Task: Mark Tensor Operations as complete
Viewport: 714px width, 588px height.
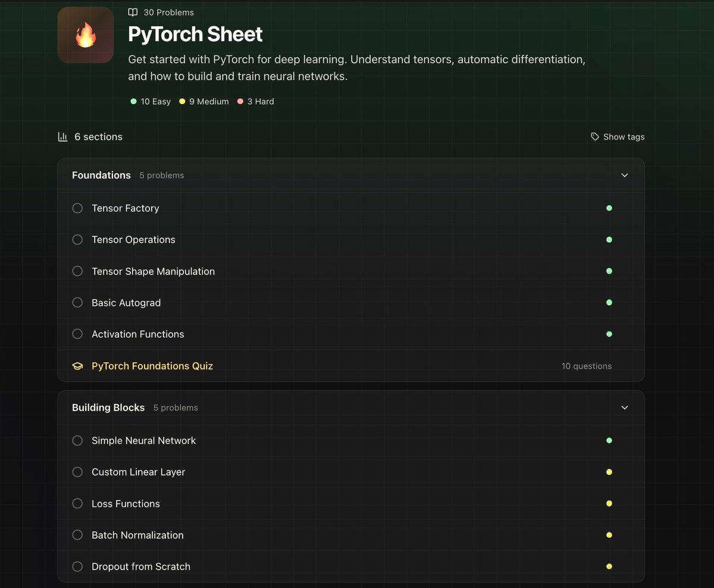Action: [x=77, y=240]
